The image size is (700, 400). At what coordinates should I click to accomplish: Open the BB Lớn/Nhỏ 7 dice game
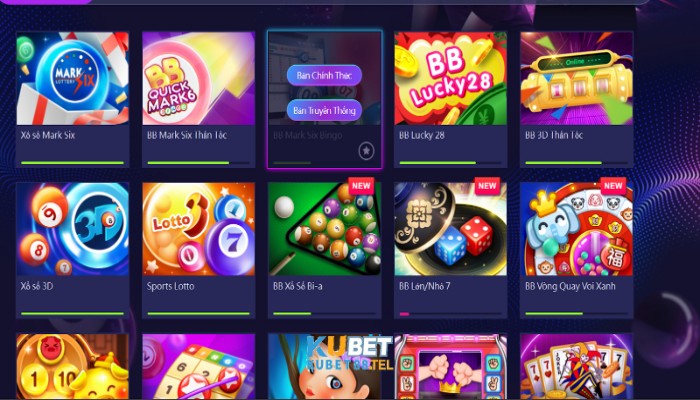point(450,250)
